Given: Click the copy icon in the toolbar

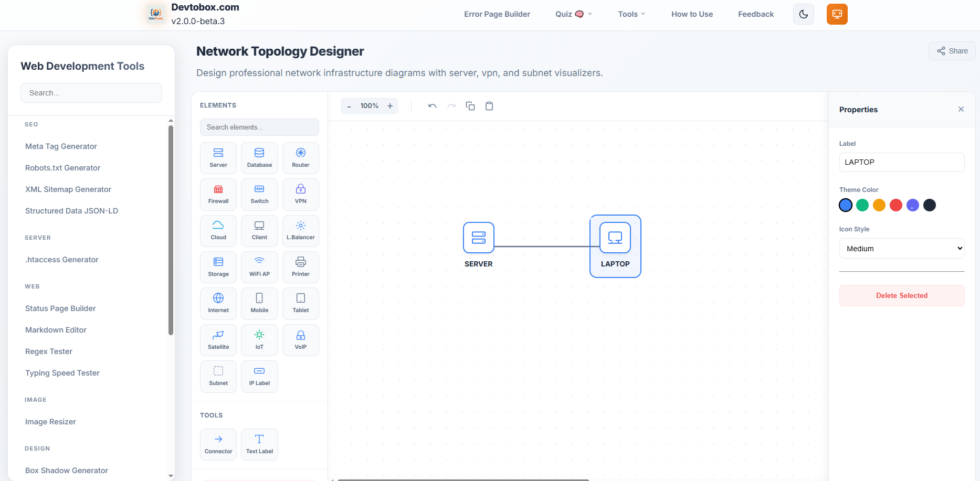Looking at the screenshot, I should (470, 105).
